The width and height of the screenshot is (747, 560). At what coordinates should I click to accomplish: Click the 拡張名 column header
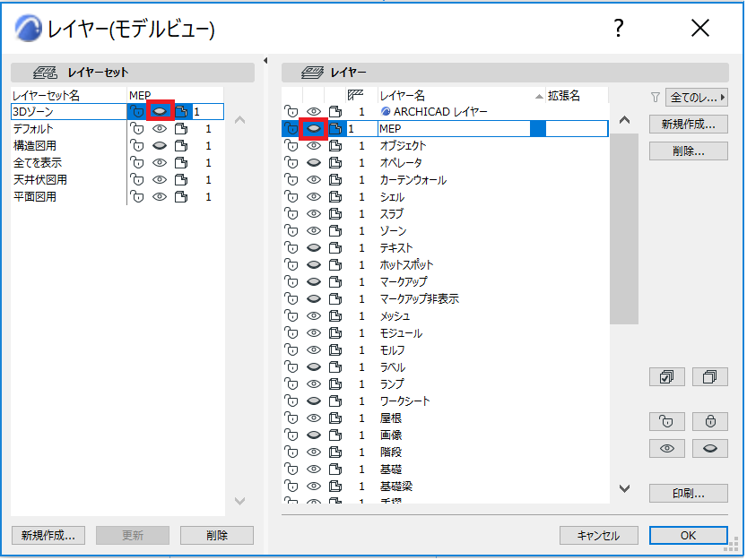(x=577, y=95)
